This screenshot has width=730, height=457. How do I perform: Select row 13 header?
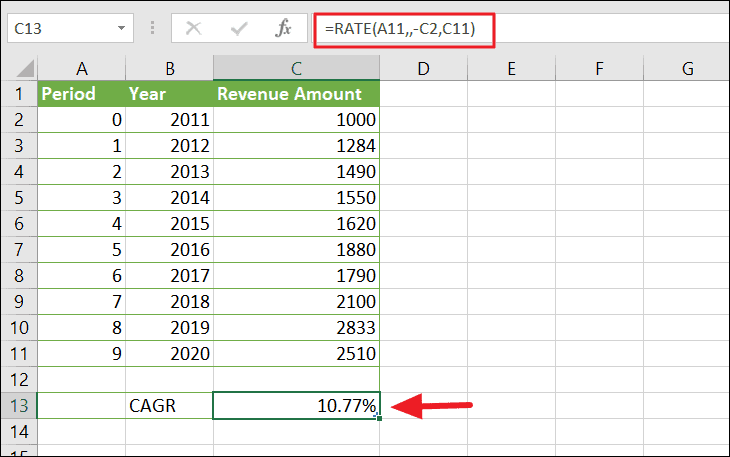point(19,406)
